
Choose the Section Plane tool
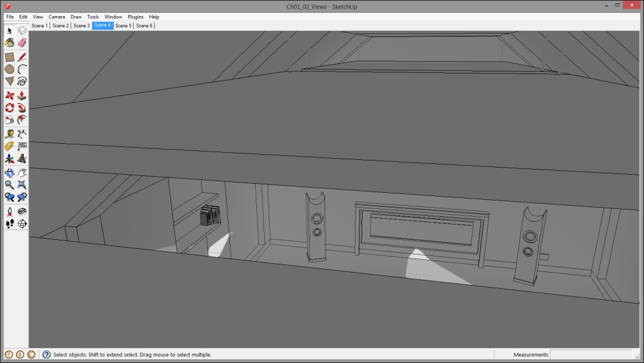tap(22, 224)
